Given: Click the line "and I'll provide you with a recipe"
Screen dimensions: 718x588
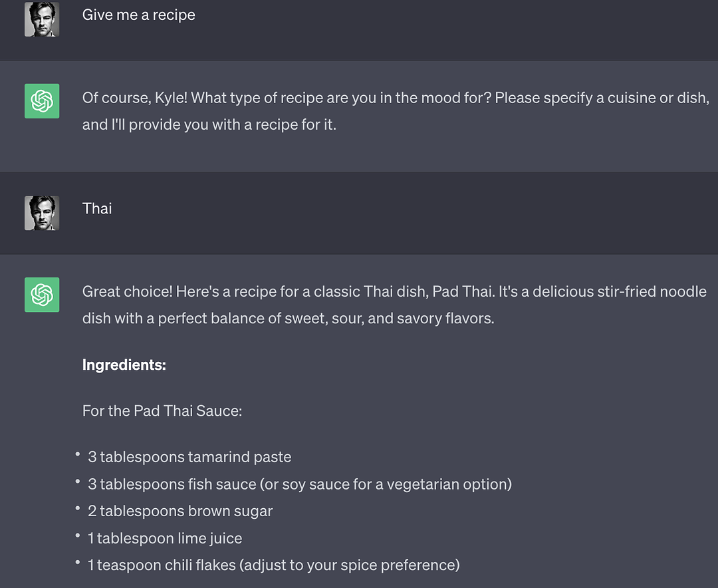Looking at the screenshot, I should point(209,125).
